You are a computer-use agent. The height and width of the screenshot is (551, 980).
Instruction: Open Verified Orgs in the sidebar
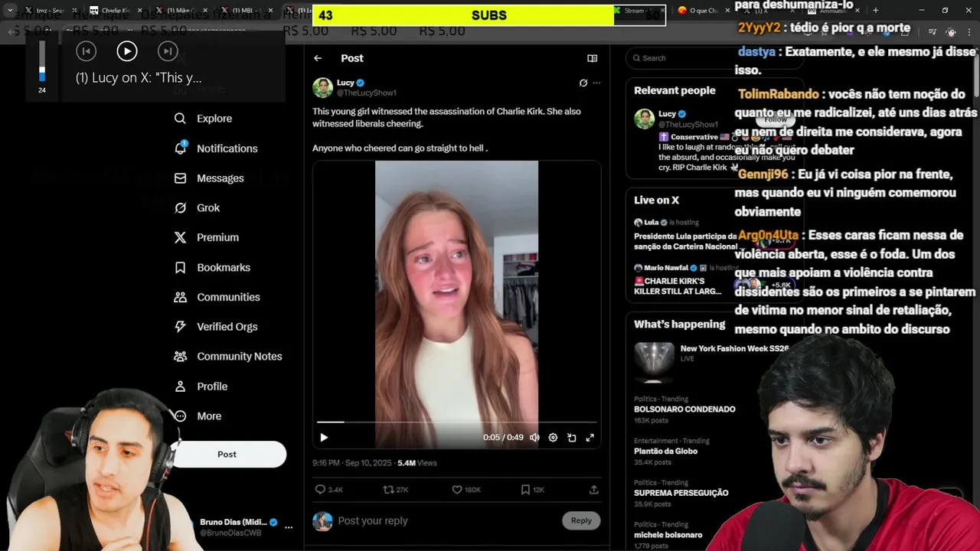click(216, 327)
